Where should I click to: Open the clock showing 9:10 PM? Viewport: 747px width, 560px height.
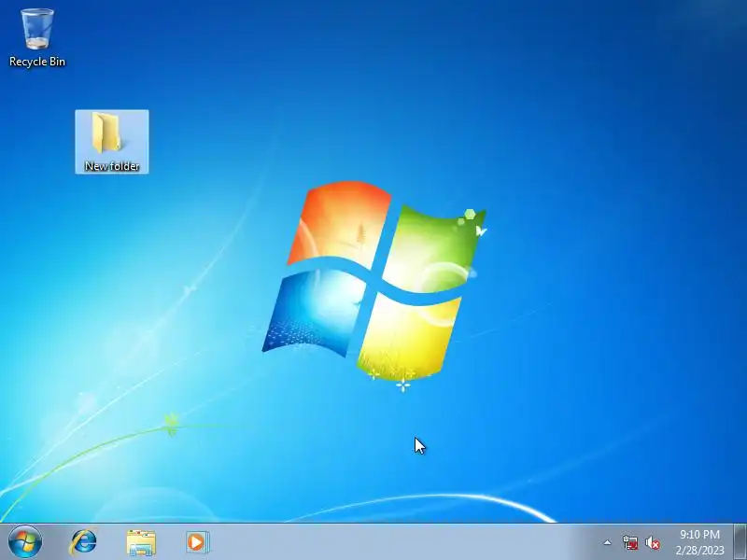tap(699, 542)
